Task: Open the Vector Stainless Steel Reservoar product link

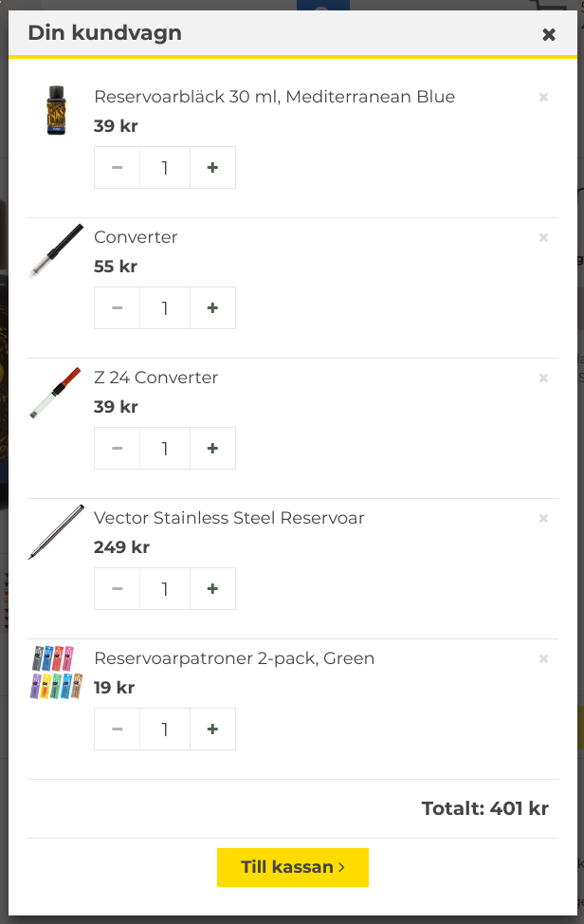Action: coord(228,518)
